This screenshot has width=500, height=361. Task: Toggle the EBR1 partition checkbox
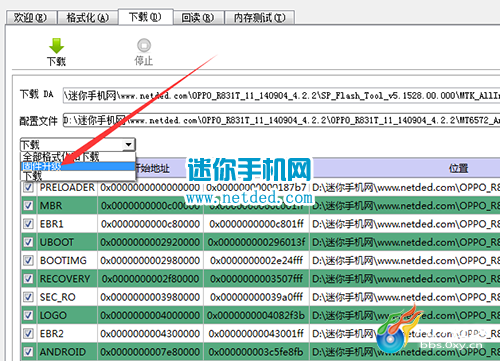28,224
